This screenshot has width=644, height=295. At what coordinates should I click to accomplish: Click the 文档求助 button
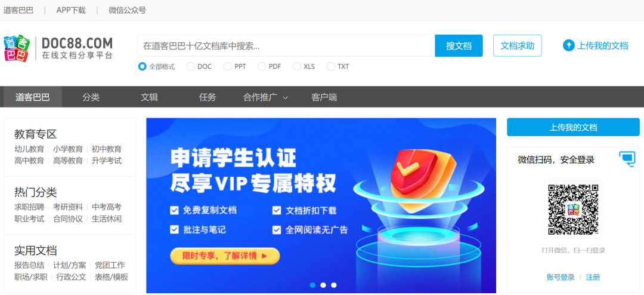coord(518,45)
